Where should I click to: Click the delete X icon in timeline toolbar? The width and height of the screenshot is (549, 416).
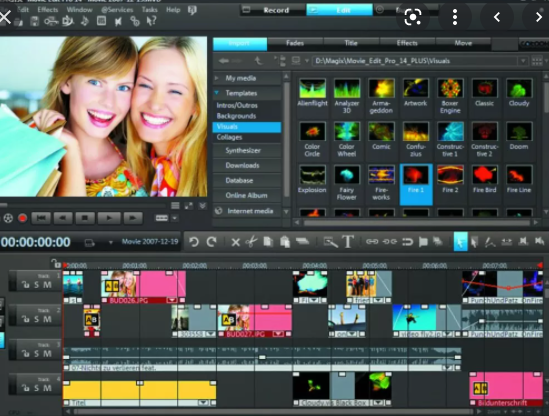click(236, 242)
